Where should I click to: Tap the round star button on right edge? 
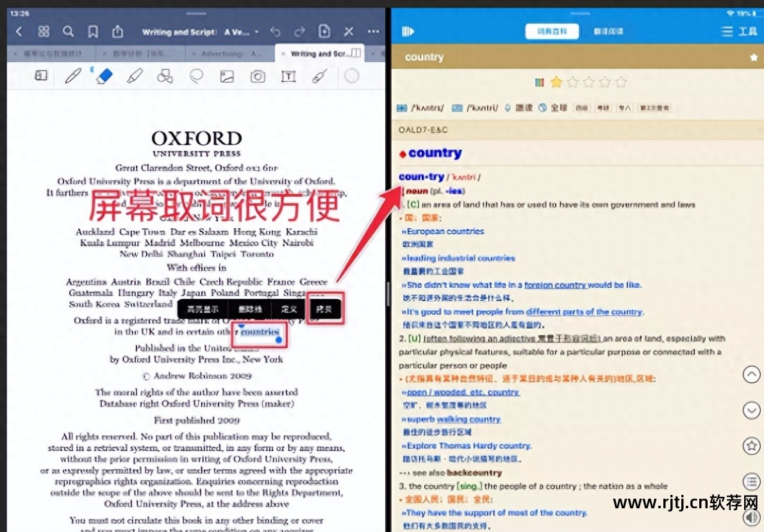pyautogui.click(x=751, y=445)
